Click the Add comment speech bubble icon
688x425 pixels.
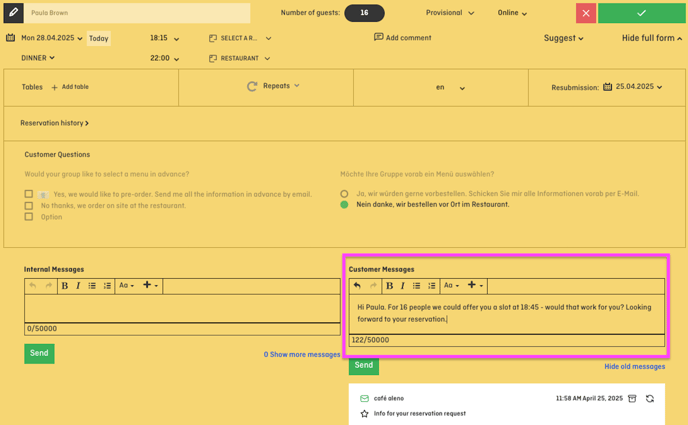coord(378,37)
